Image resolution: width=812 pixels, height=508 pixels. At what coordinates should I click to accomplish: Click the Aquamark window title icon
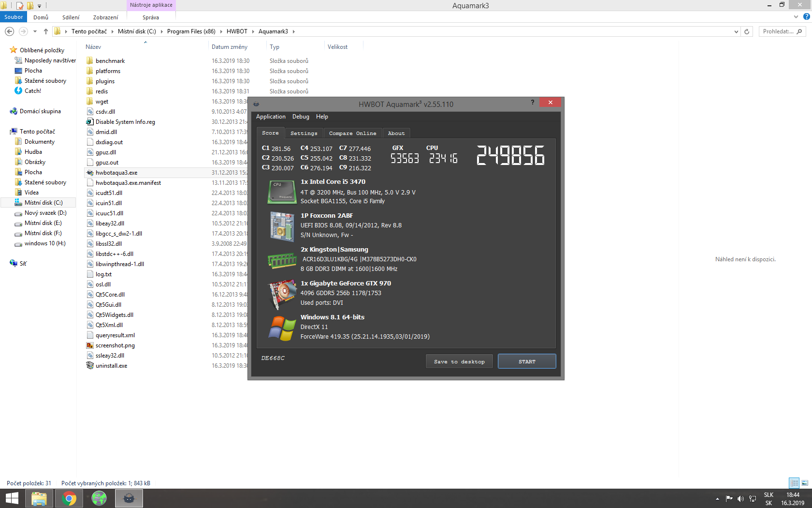(x=256, y=104)
